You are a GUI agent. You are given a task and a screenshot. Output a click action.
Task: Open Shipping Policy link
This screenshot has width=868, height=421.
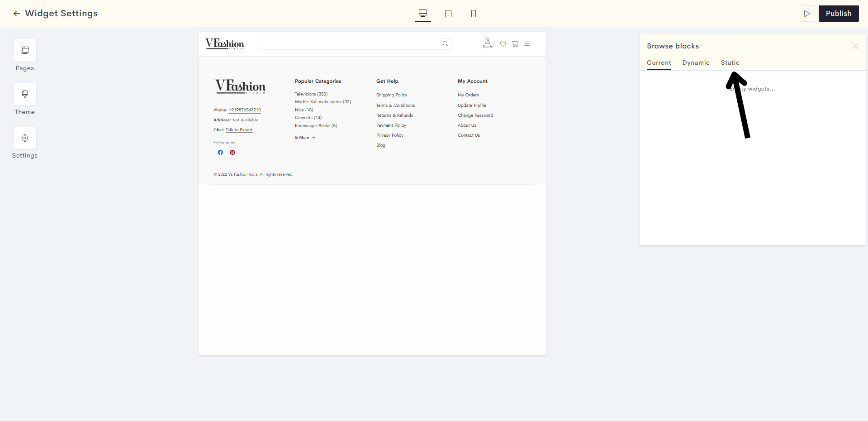coord(392,95)
